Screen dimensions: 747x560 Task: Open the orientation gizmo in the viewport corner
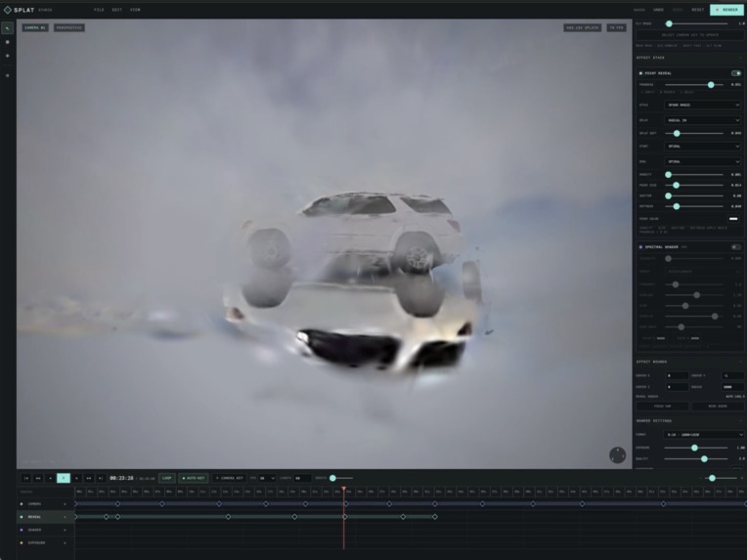pyautogui.click(x=617, y=454)
